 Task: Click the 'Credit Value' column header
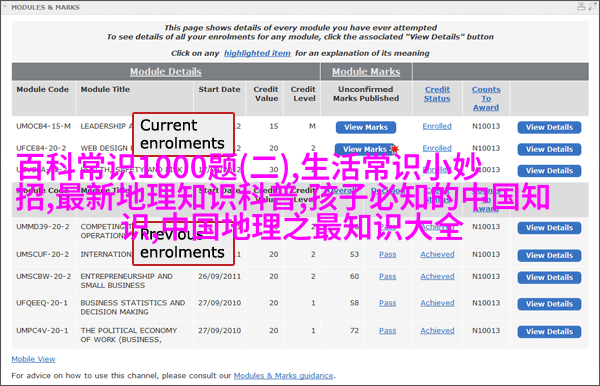[266, 94]
